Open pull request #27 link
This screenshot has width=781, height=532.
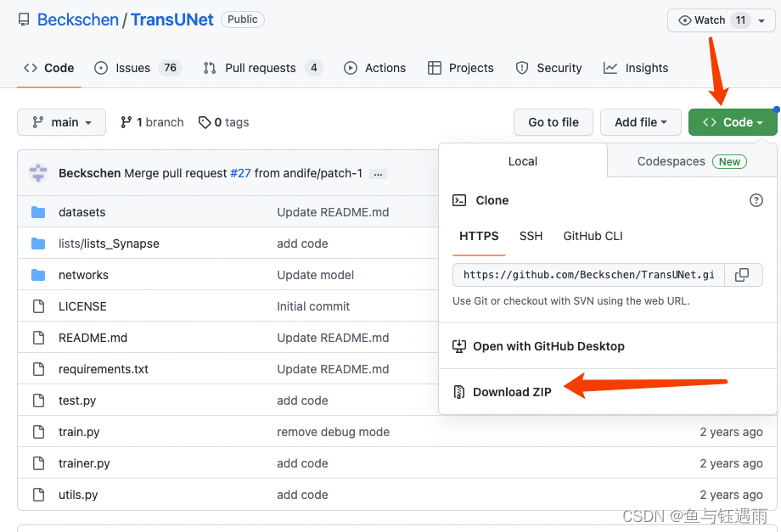[x=241, y=173]
